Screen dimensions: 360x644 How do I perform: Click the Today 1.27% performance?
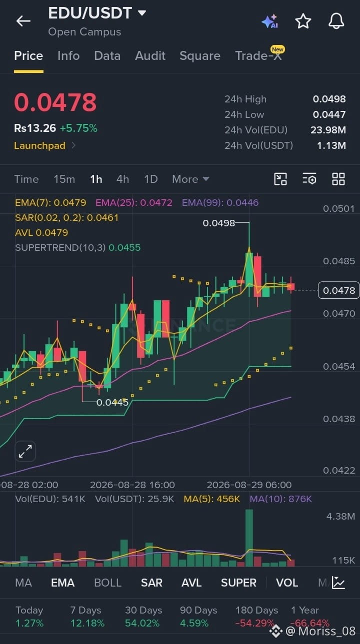(x=29, y=617)
